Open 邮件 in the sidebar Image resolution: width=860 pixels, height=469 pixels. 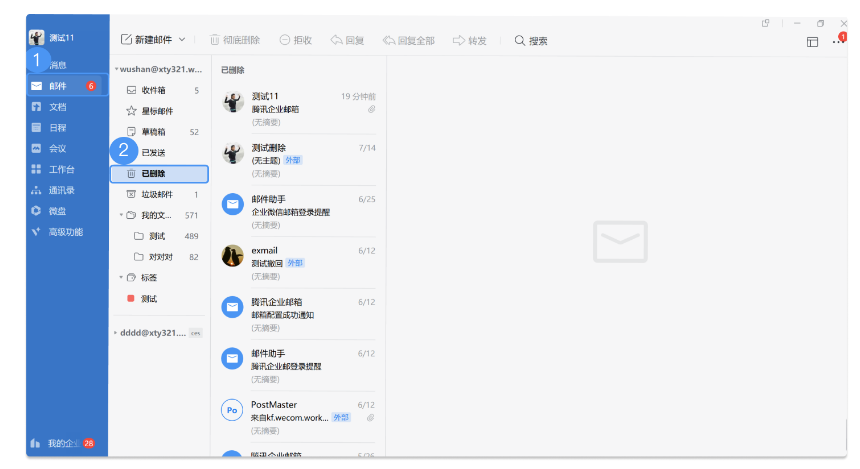point(67,86)
